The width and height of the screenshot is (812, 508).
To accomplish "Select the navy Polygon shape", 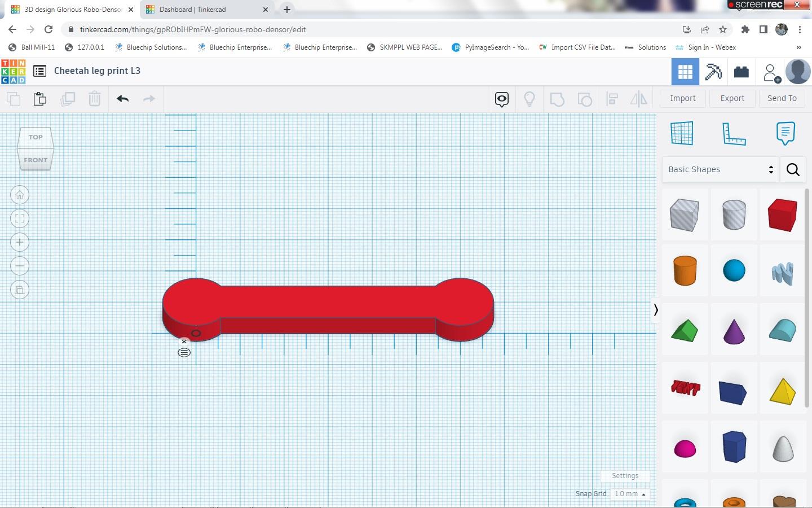I will (x=734, y=446).
